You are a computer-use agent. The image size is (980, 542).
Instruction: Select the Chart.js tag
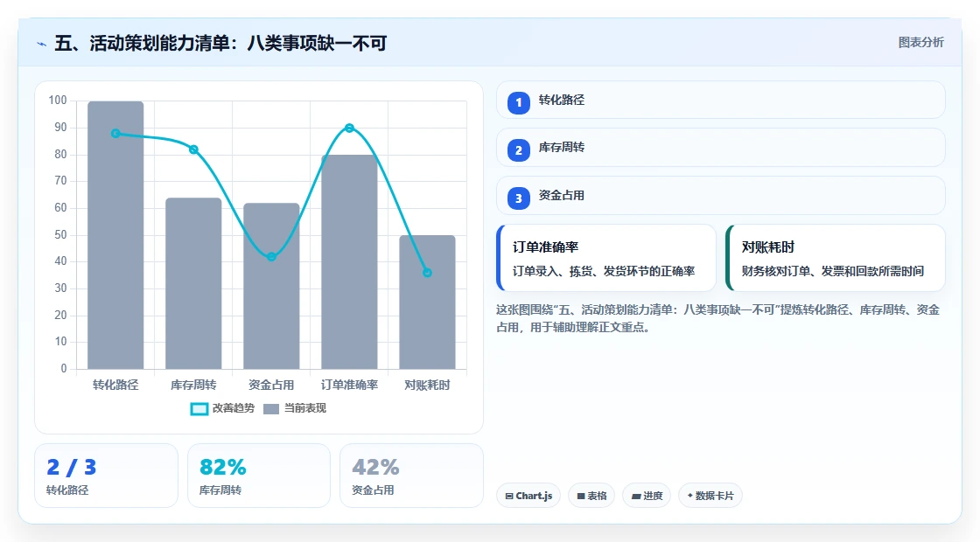(x=528, y=496)
